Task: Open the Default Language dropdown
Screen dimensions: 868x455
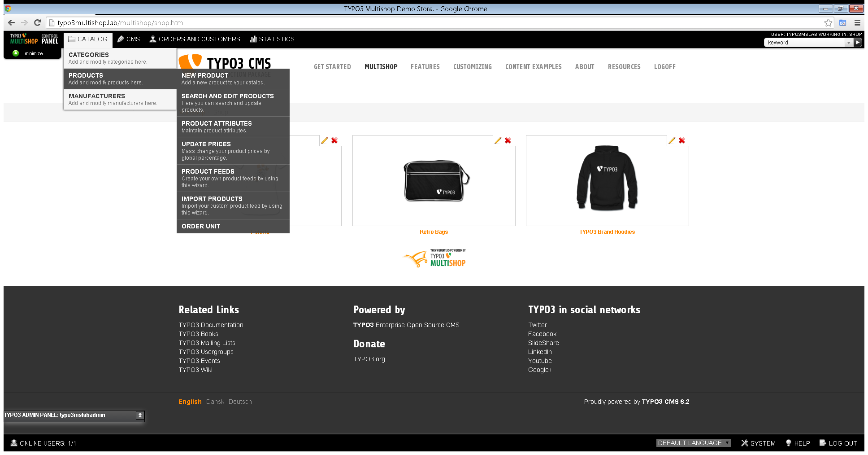Action: [693, 443]
